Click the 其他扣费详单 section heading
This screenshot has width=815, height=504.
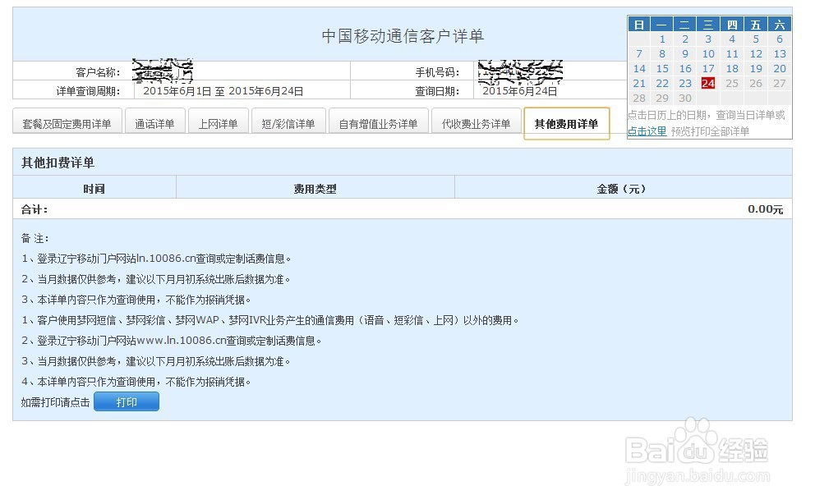(x=58, y=163)
